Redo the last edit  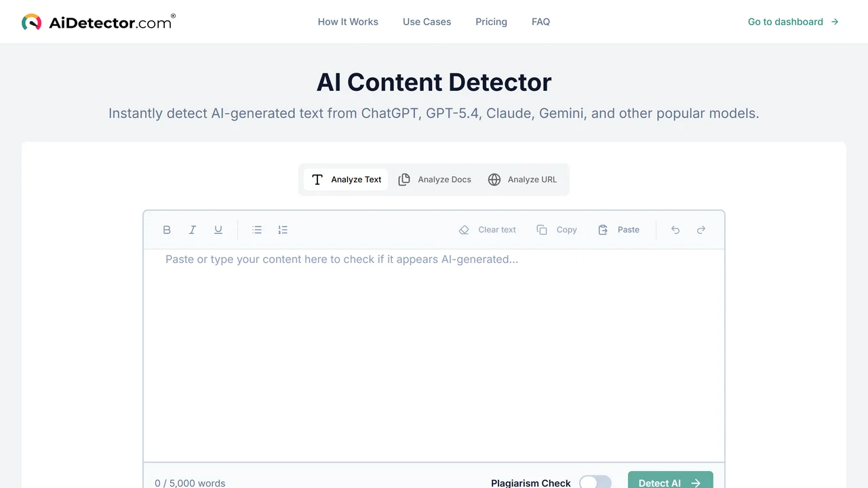[x=701, y=230]
